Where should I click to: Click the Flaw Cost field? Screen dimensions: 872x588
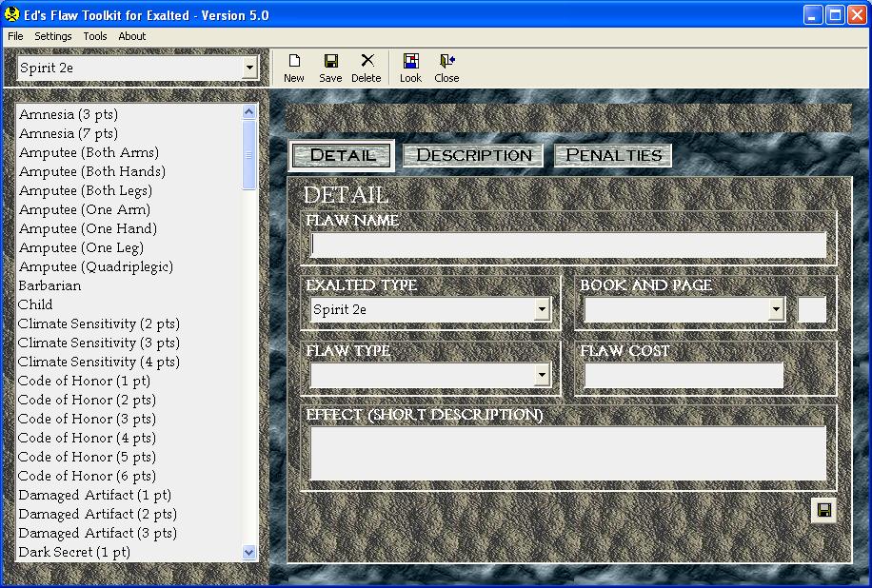click(684, 375)
